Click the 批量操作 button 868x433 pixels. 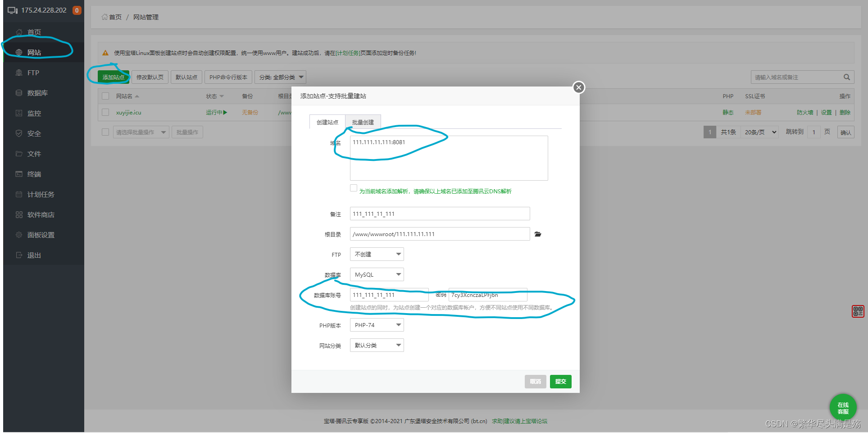coord(187,132)
